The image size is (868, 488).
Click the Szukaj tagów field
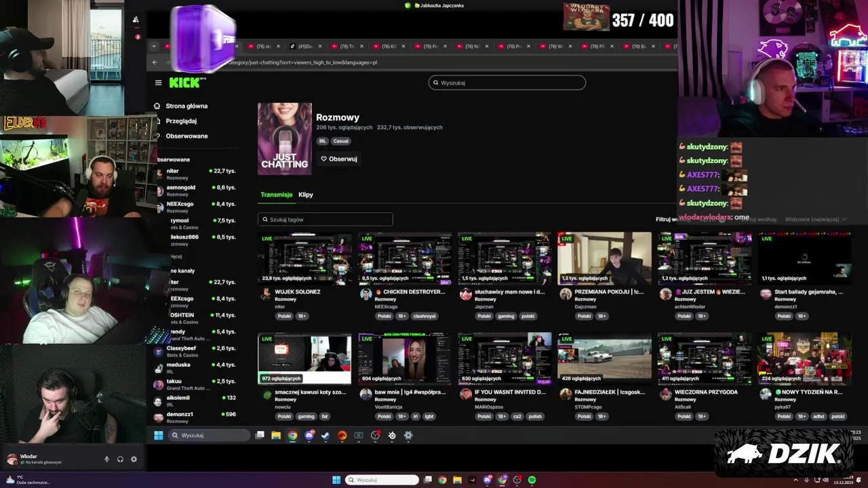[x=325, y=220]
